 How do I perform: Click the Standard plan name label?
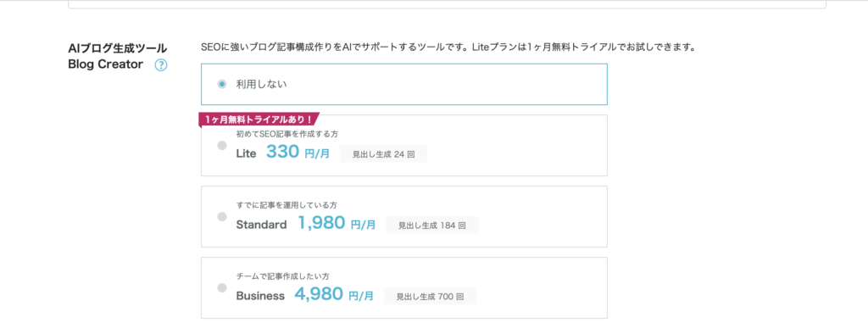tap(261, 225)
